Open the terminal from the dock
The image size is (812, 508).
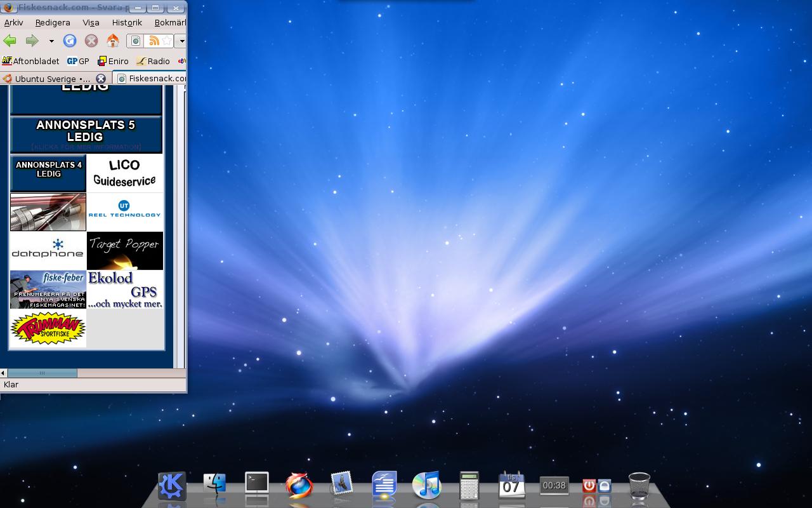257,485
